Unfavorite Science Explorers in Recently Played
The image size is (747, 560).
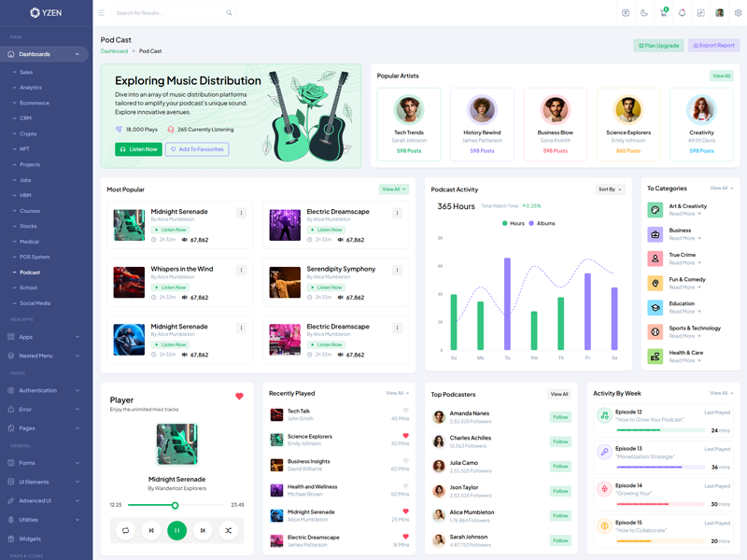tap(405, 436)
